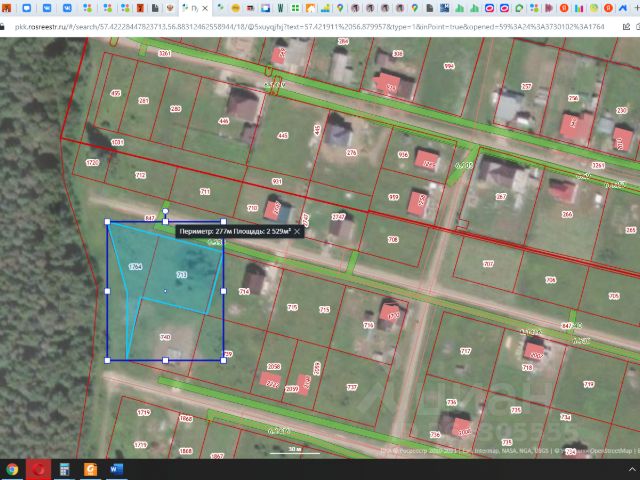Open Google Chrome from the taskbar

(x=12, y=468)
